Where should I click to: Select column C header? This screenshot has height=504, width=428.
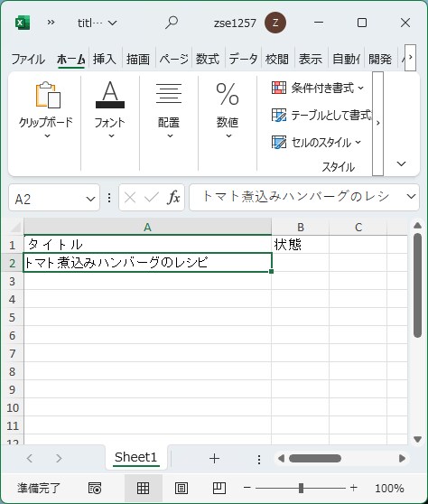(x=358, y=228)
